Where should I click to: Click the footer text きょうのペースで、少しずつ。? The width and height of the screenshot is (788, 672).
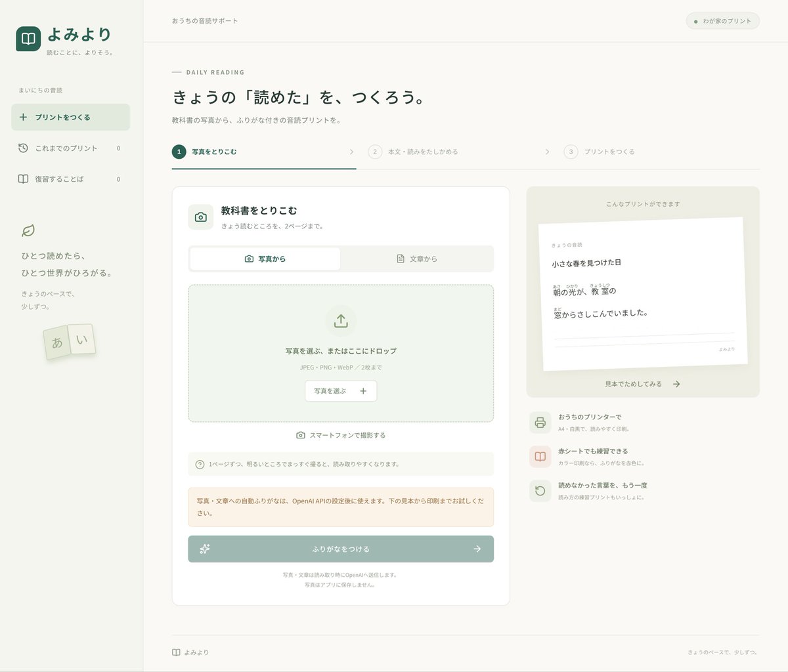(x=723, y=652)
